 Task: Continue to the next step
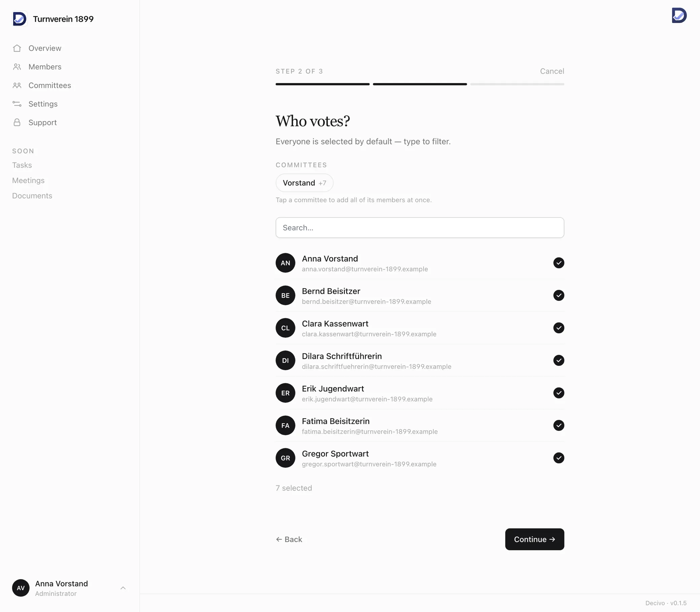click(534, 539)
